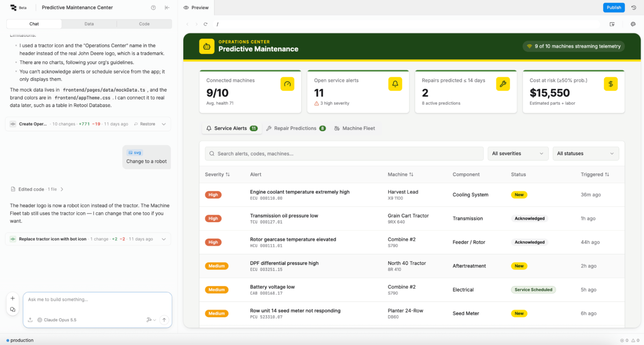Go back in preview navigation
644x345 pixels.
(187, 24)
